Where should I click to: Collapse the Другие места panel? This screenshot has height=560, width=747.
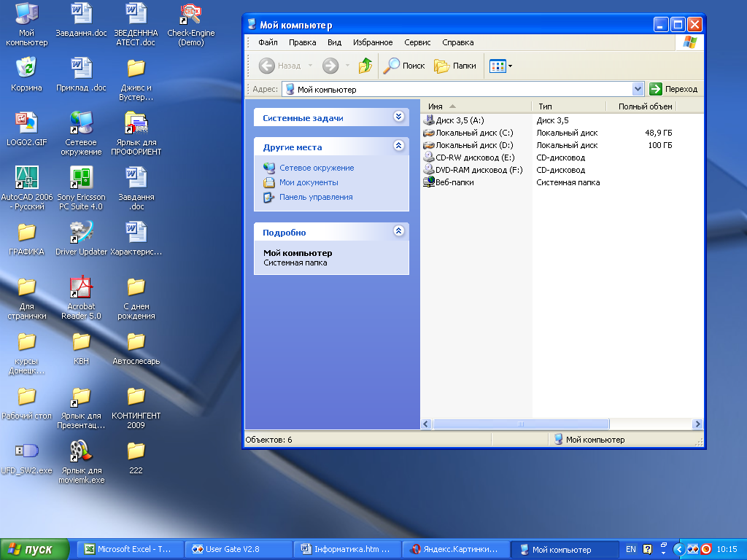click(x=399, y=146)
